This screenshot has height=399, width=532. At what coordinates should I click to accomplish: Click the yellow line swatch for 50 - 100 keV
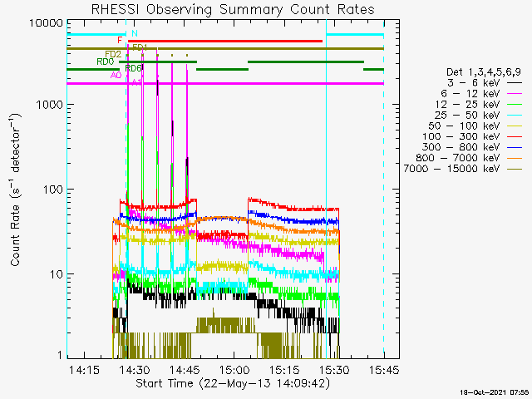point(515,126)
